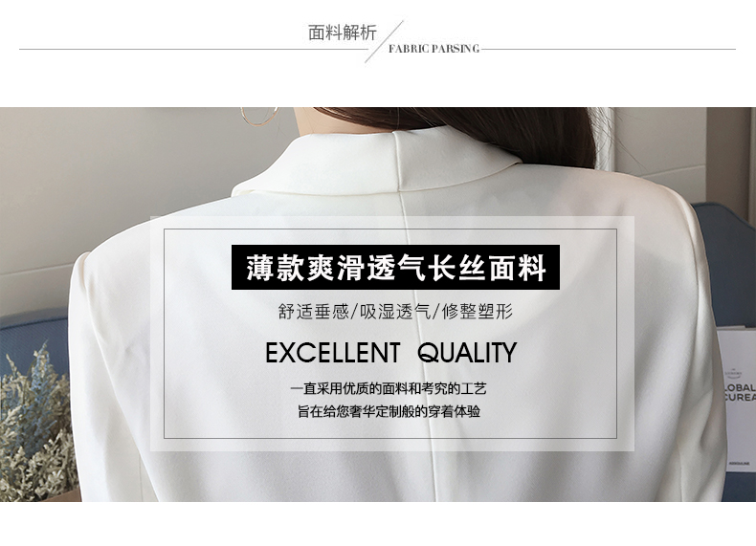Click the diagonal slash divider in the header
The height and width of the screenshot is (546, 756).
tap(384, 42)
